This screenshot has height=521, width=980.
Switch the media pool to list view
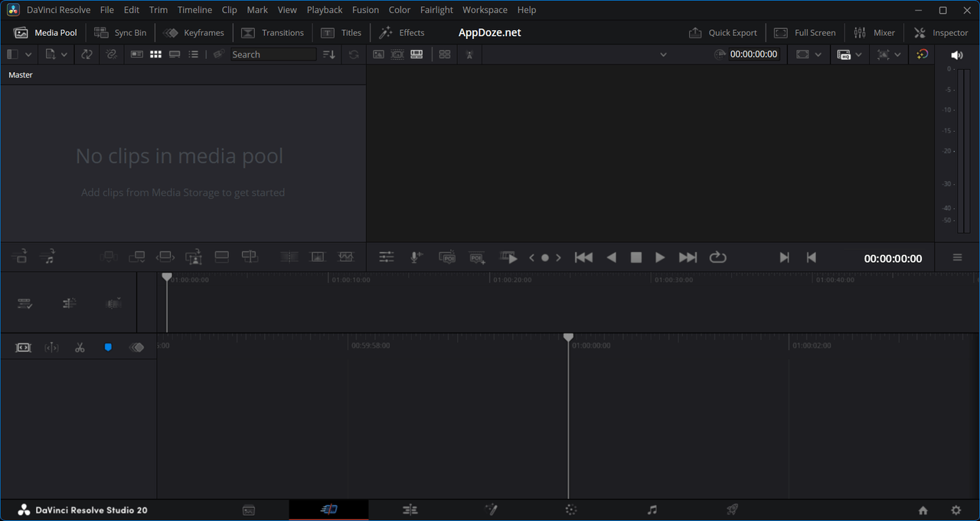pos(194,54)
